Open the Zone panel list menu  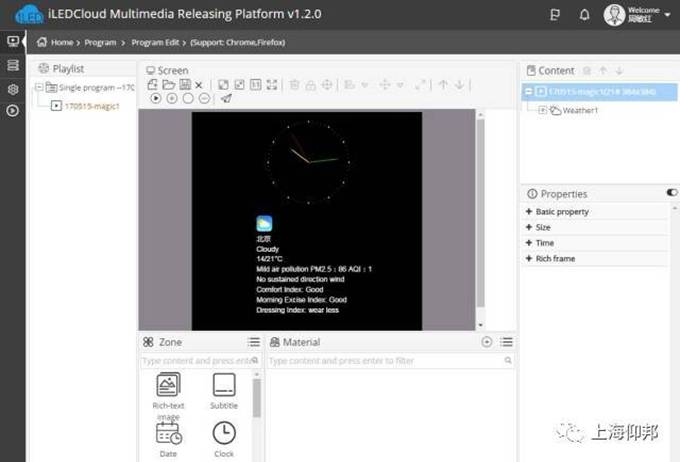(254, 342)
